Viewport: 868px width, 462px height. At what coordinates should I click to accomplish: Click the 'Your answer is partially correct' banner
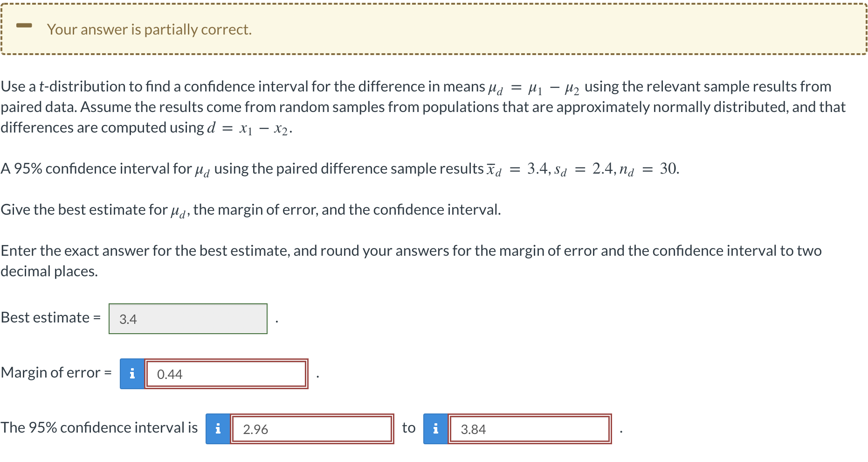pos(149,29)
